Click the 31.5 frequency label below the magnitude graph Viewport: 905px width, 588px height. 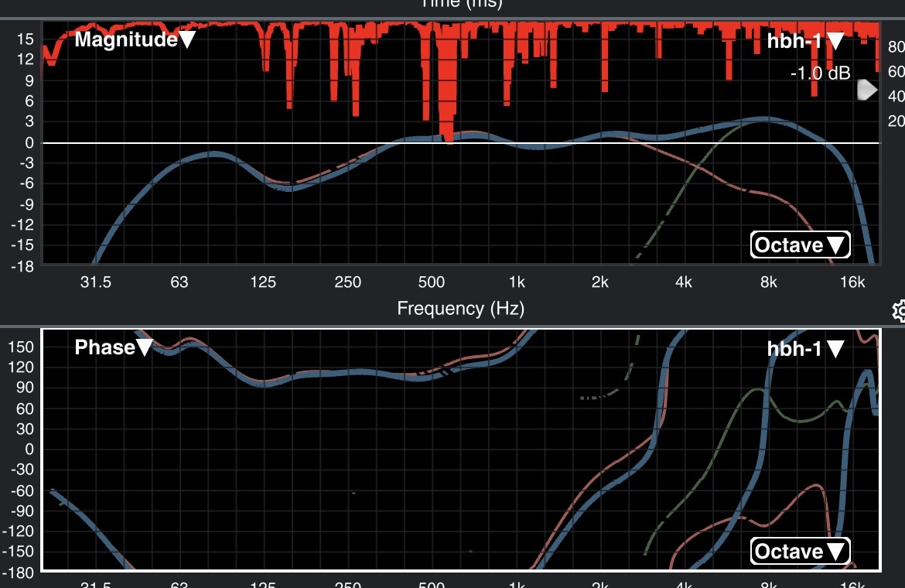[x=96, y=282]
